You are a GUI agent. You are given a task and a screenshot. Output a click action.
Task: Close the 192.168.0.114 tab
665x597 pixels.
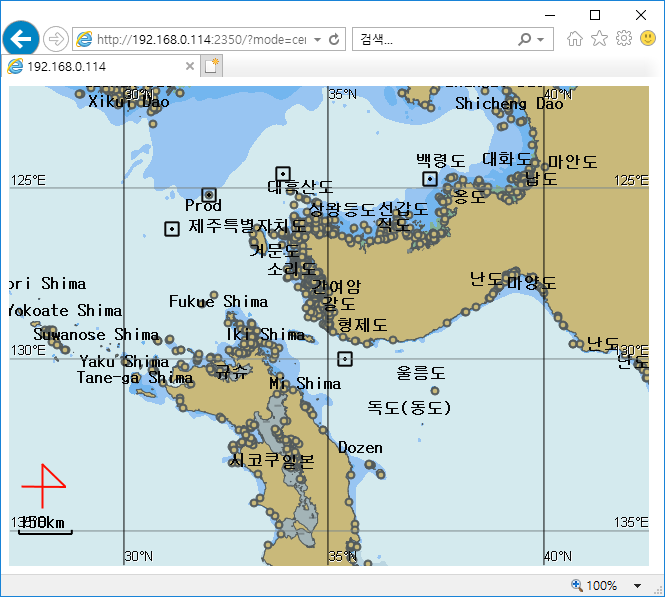click(190, 66)
